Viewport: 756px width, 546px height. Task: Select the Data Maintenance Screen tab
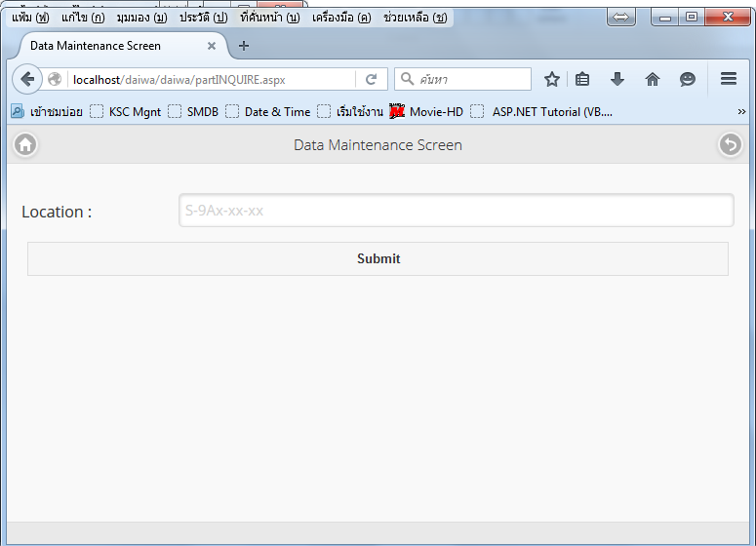[x=123, y=46]
